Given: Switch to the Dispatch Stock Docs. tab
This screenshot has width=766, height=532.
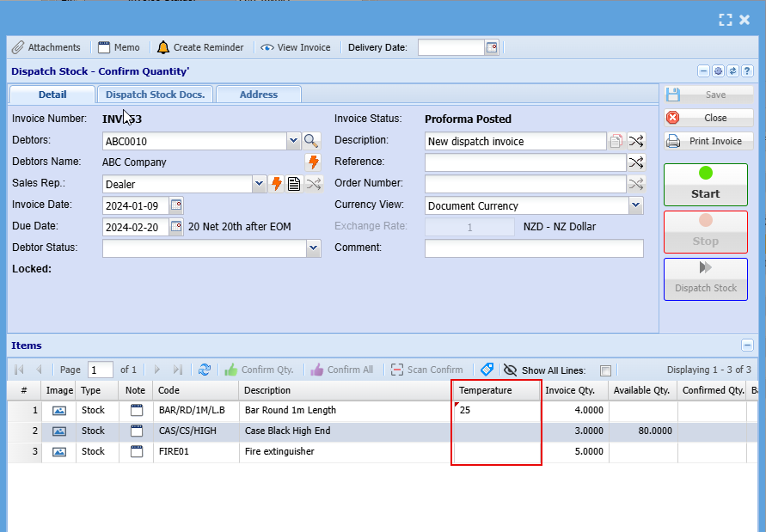Looking at the screenshot, I should click(x=156, y=95).
